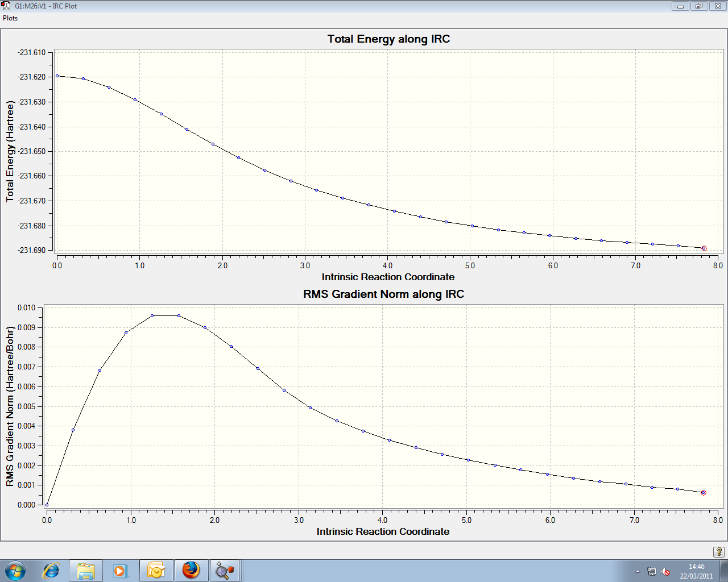The width and height of the screenshot is (728, 582).
Task: Open the clock showing 14:46
Action: tap(696, 567)
